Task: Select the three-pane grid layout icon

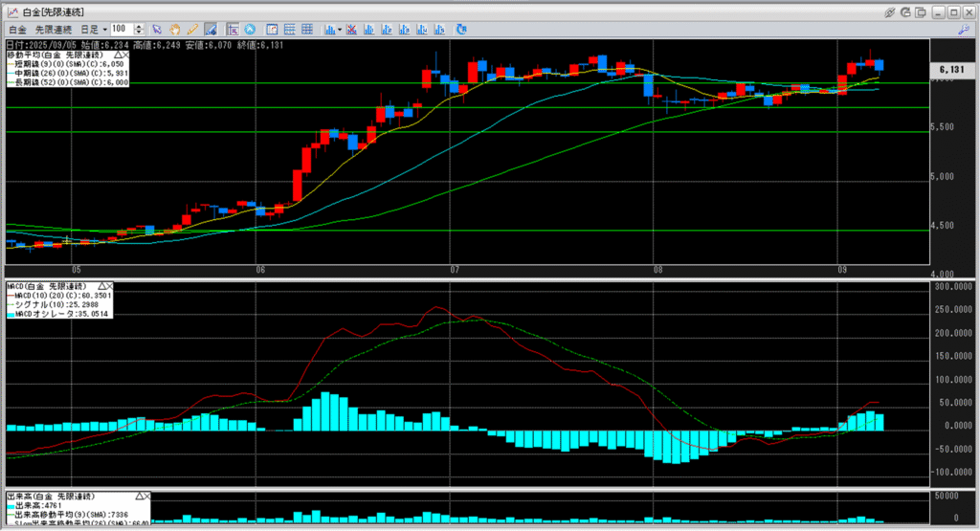Action: [307, 30]
